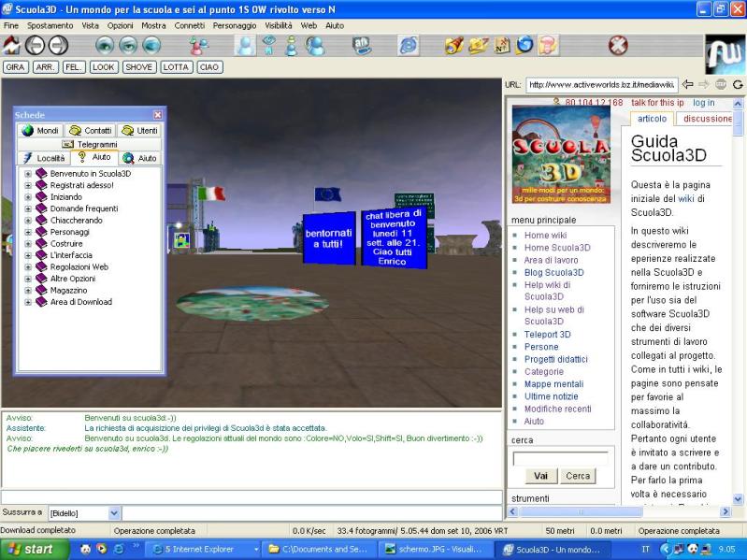Click the URL address field
This screenshot has height=560, width=747.
[x=602, y=85]
